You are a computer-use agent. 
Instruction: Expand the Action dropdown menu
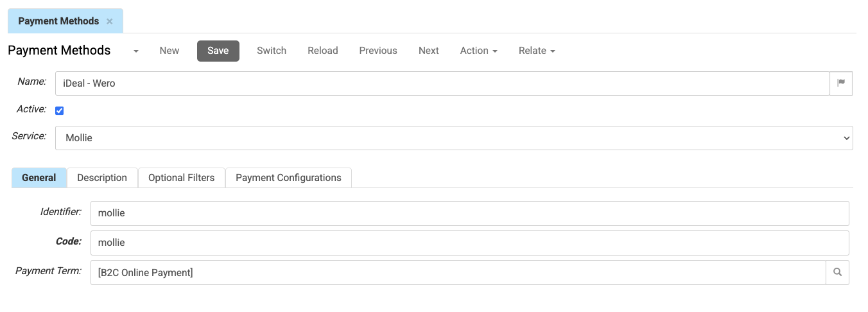(478, 51)
